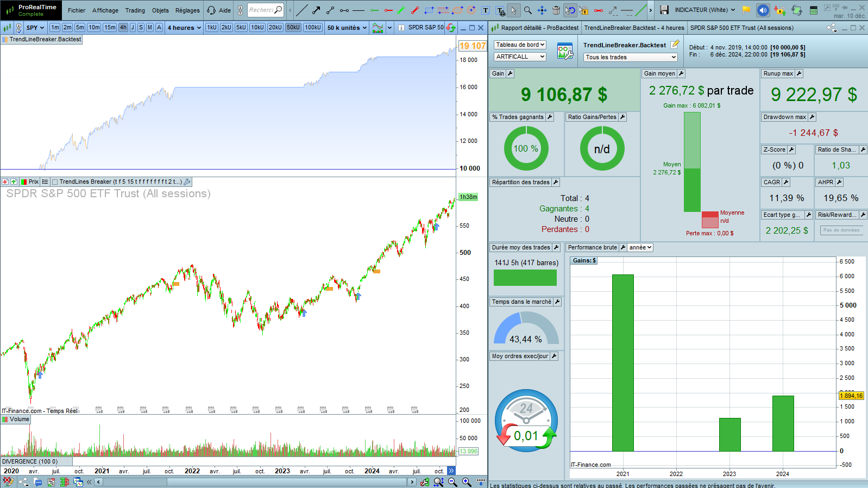Toggle the 50kU units button
868x488 pixels.
pos(293,27)
